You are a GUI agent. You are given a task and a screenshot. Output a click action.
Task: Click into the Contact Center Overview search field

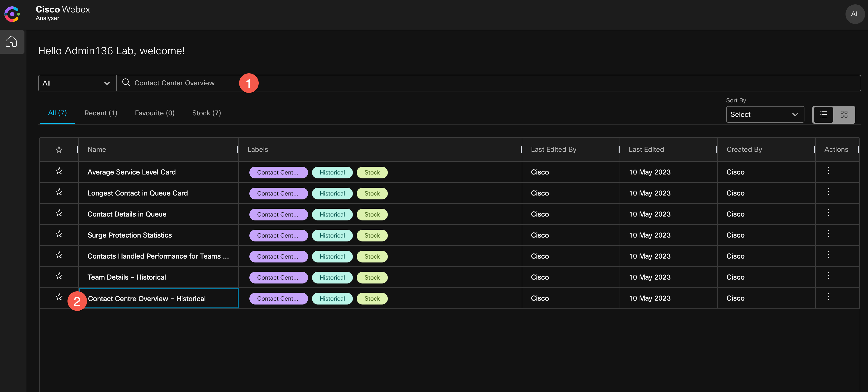click(404, 83)
